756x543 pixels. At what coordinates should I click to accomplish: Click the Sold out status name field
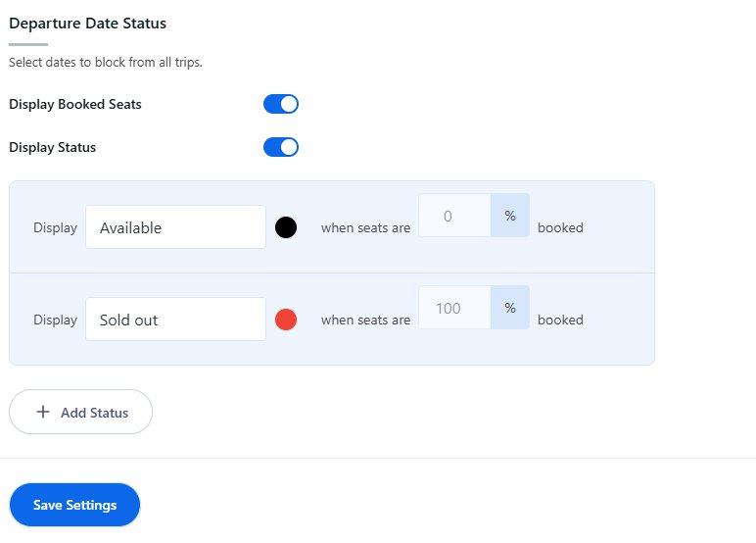click(175, 320)
